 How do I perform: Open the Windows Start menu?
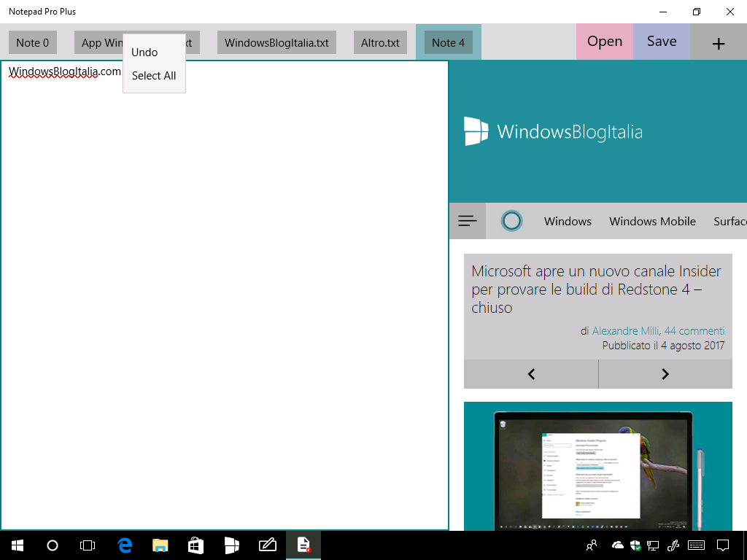(x=18, y=545)
